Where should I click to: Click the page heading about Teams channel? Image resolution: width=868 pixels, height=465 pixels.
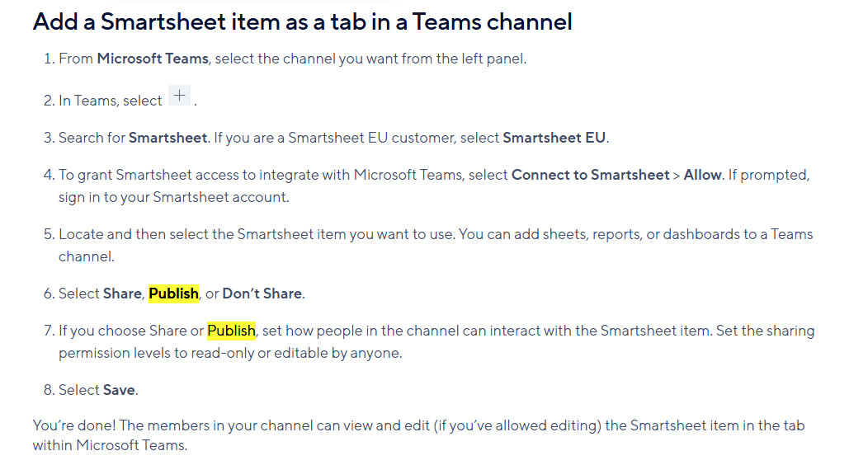pos(302,22)
